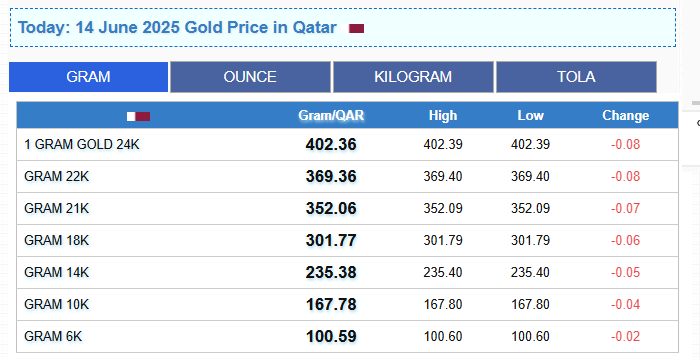Select the 1 GRAM GOLD 24K row
Image resolution: width=700 pixels, height=360 pixels.
(347, 145)
